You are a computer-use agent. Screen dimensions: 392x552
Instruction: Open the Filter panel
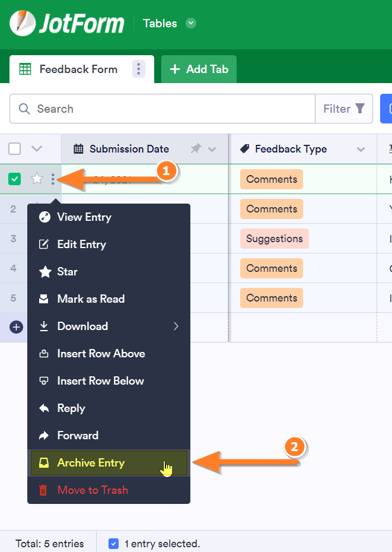click(x=344, y=109)
